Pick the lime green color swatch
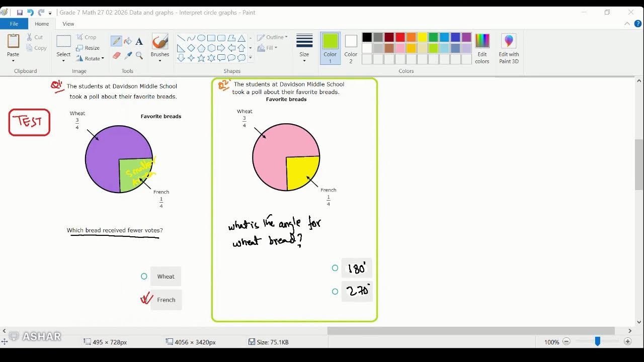The height and width of the screenshot is (362, 644). coord(433,48)
